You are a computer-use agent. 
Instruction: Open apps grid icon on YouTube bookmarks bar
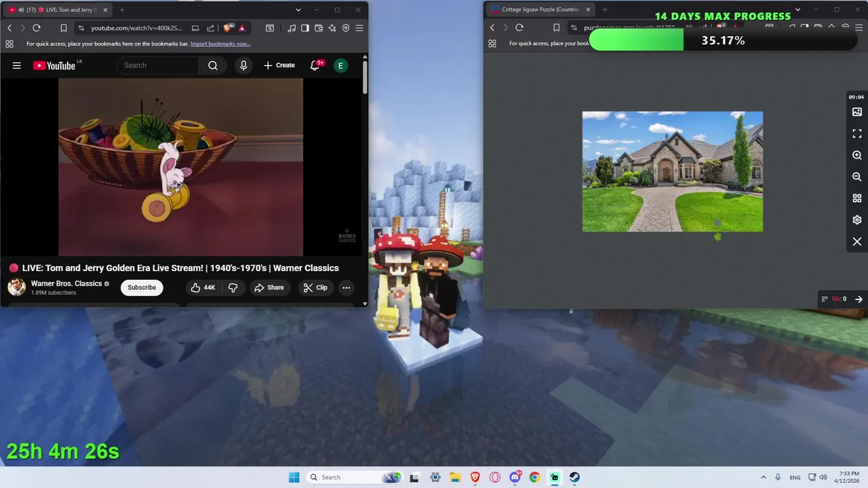9,43
